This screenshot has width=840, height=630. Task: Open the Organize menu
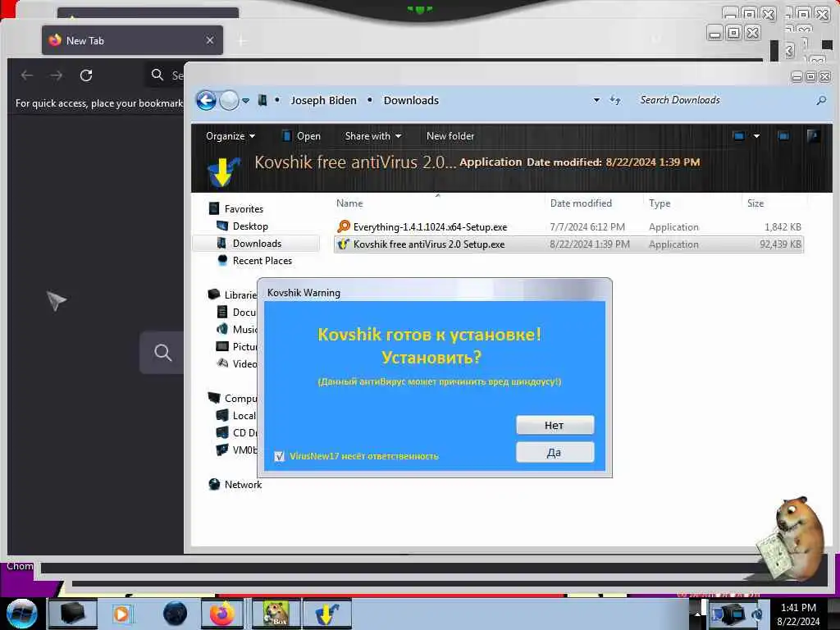point(231,136)
